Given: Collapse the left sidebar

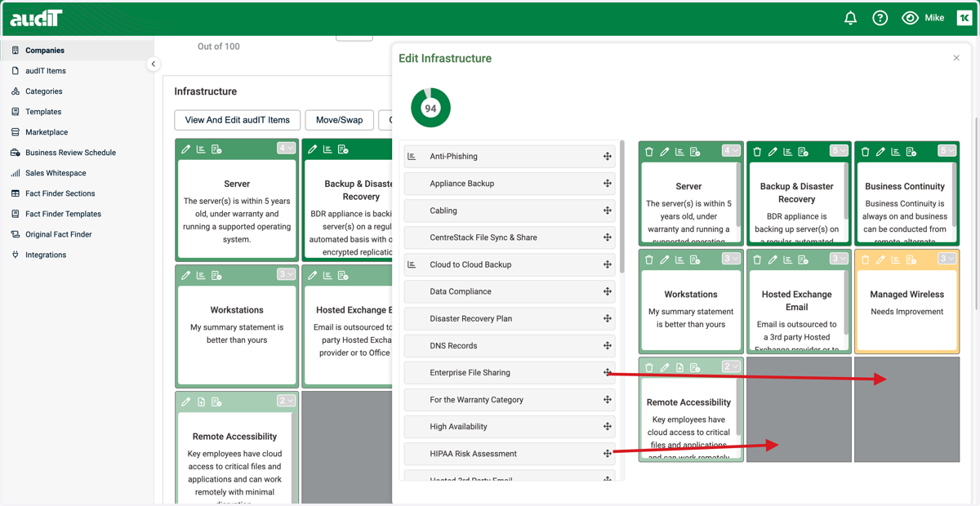Looking at the screenshot, I should pos(154,64).
